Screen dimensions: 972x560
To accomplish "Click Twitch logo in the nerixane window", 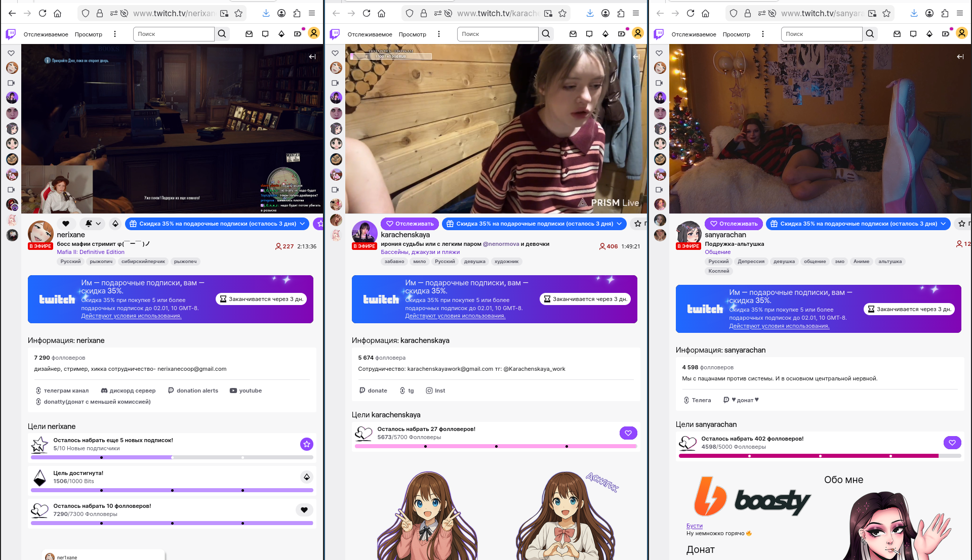I will pos(11,34).
